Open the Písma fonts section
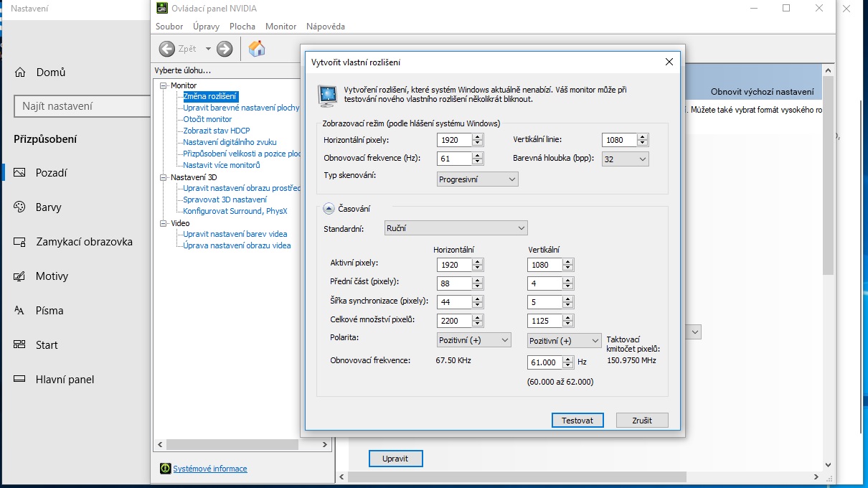This screenshot has height=488, width=868. [49, 311]
